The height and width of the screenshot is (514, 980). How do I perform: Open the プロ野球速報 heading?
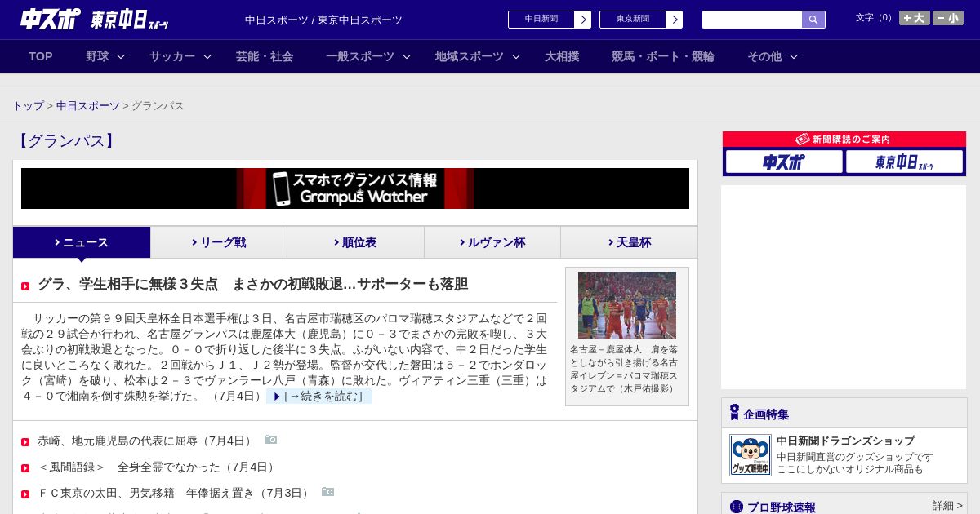click(782, 507)
